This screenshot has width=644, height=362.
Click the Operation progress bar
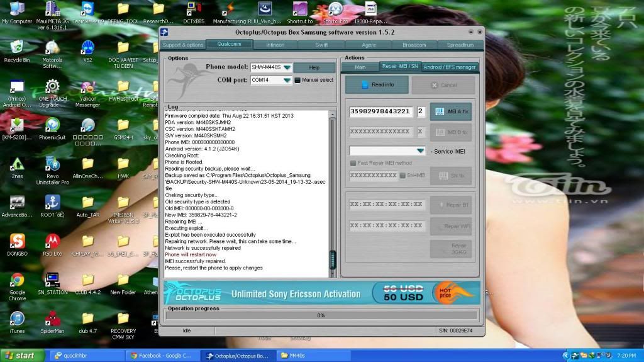tap(321, 315)
